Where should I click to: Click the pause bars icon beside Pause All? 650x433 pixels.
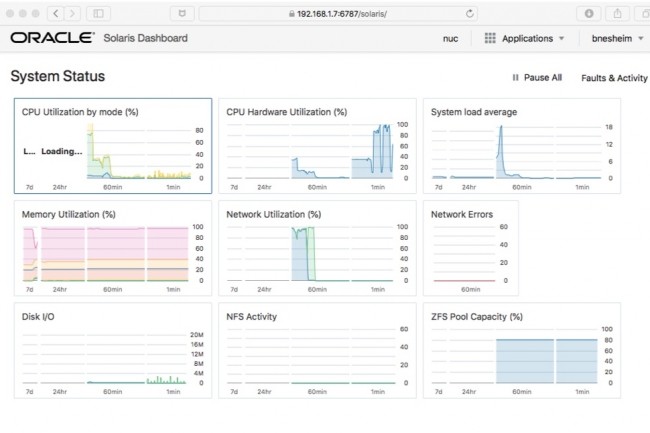[x=515, y=77]
